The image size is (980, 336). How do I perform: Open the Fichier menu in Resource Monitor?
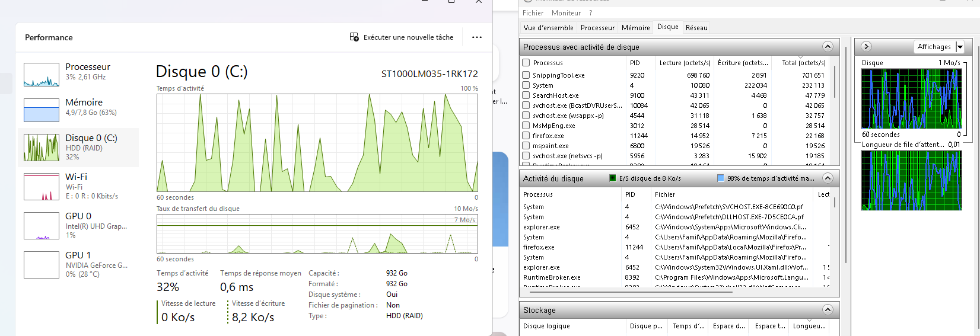(533, 13)
